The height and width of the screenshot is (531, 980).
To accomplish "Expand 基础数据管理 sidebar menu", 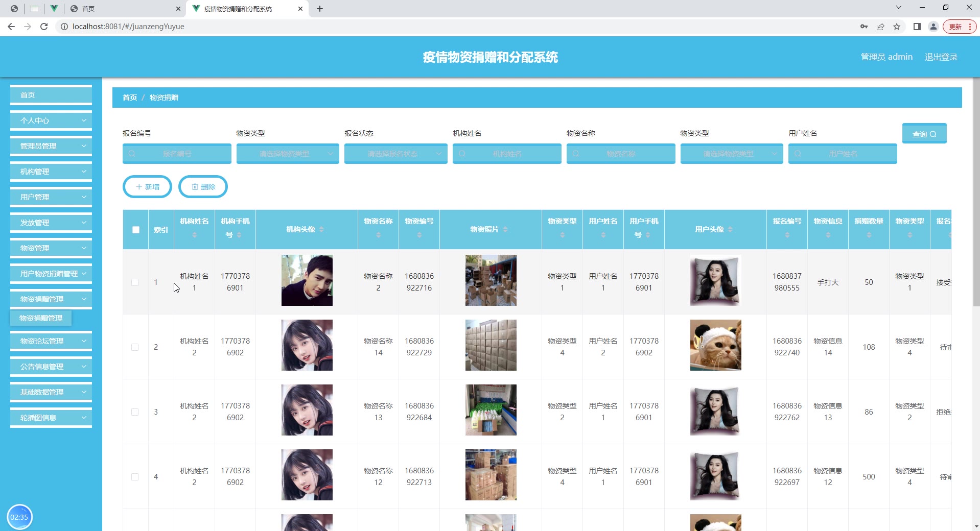I will point(51,392).
